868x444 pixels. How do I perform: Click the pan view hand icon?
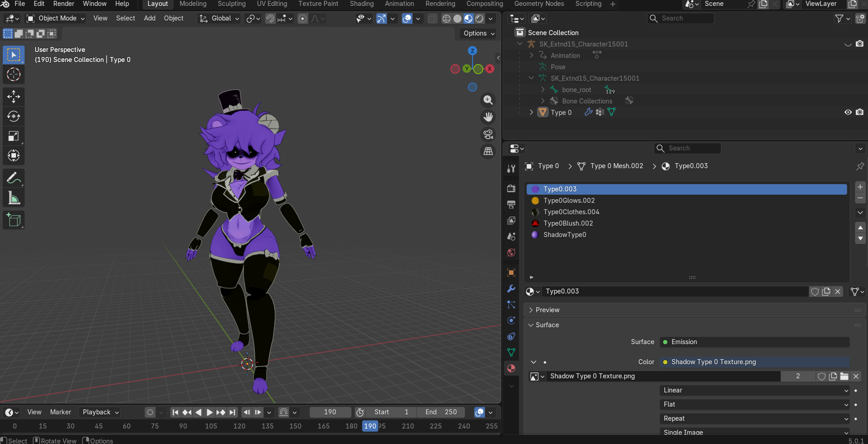coord(488,117)
